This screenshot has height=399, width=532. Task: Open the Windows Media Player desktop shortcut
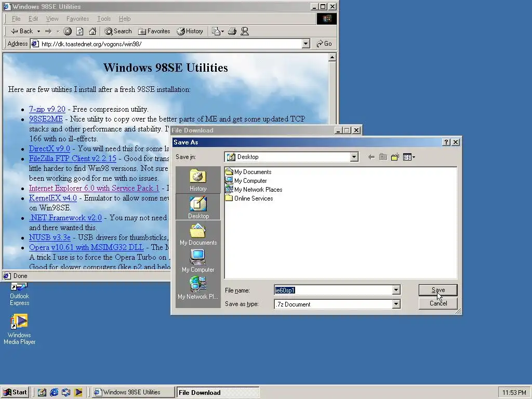[x=19, y=329]
